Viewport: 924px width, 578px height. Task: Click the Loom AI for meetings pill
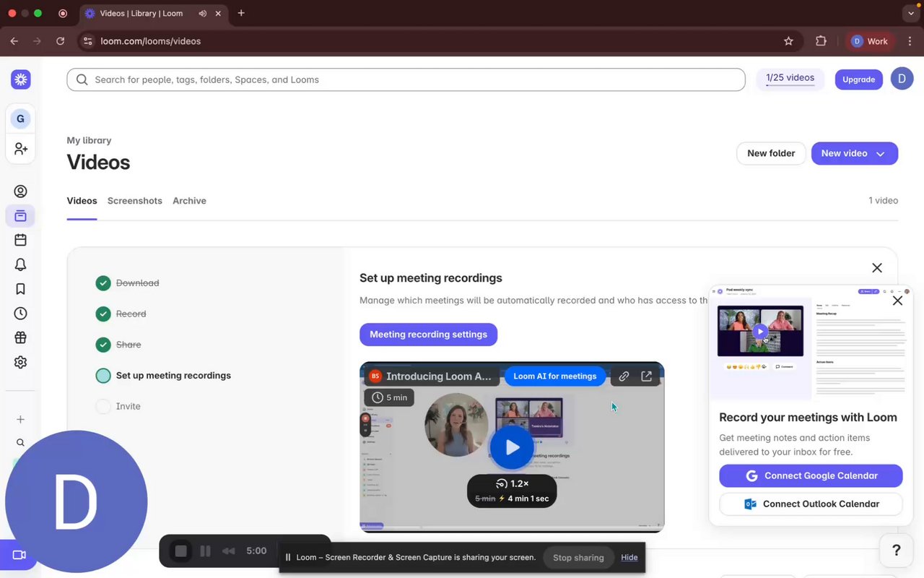tap(554, 376)
